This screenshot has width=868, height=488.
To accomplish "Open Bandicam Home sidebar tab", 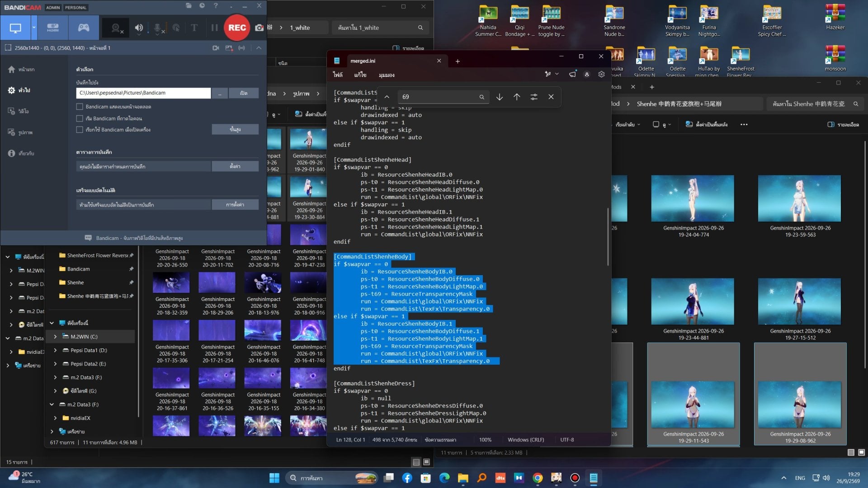I will pos(21,70).
